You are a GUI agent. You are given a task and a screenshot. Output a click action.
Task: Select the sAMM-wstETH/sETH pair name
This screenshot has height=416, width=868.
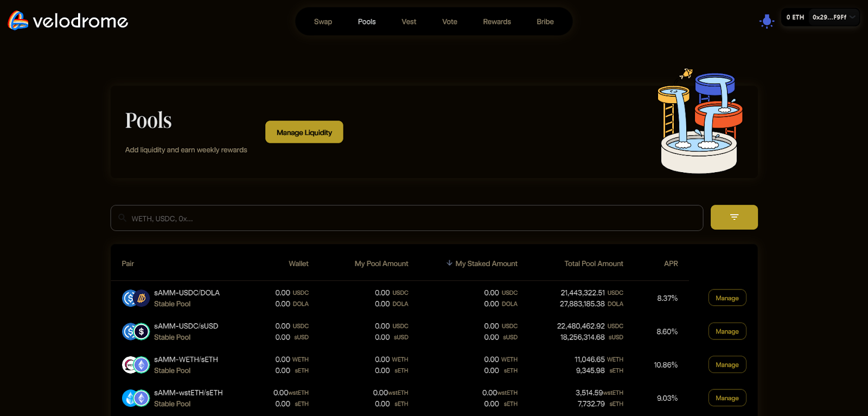188,393
